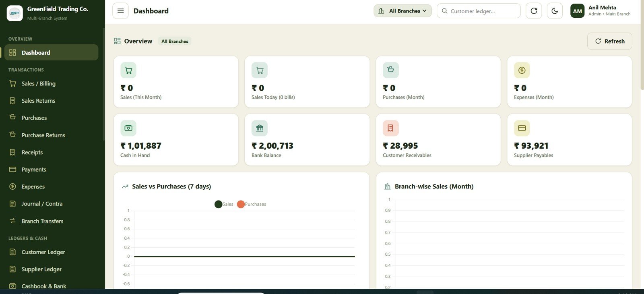Viewport: 644px width, 294px height.
Task: Open Payments page
Action: tap(51, 169)
